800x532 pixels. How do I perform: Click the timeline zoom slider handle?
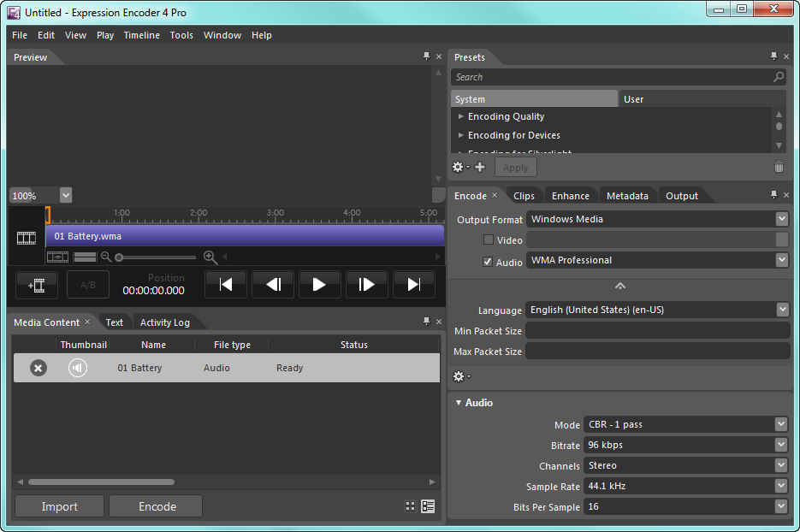click(119, 257)
